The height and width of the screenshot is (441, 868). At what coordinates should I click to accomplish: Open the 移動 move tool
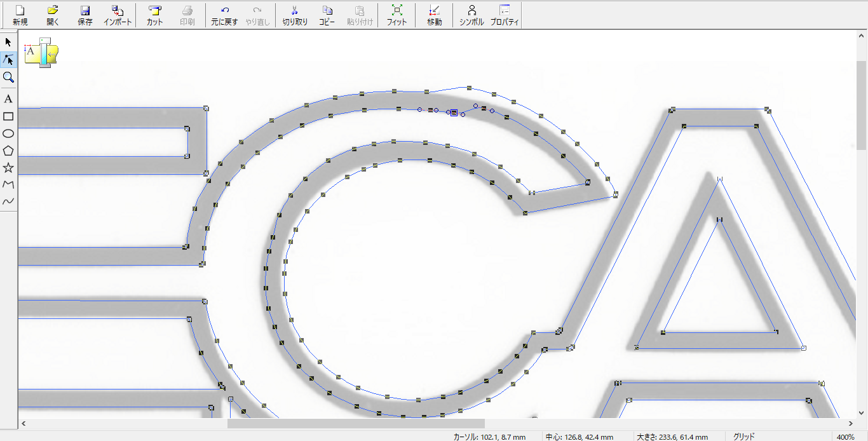click(434, 15)
